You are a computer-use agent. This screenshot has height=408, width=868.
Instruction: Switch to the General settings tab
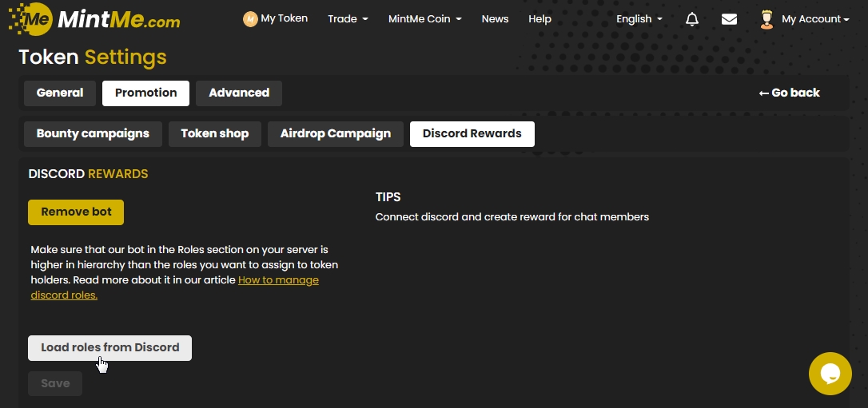(60, 93)
